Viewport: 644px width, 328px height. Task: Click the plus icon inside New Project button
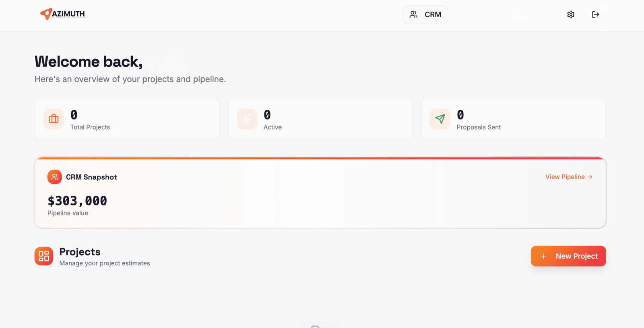(544, 256)
